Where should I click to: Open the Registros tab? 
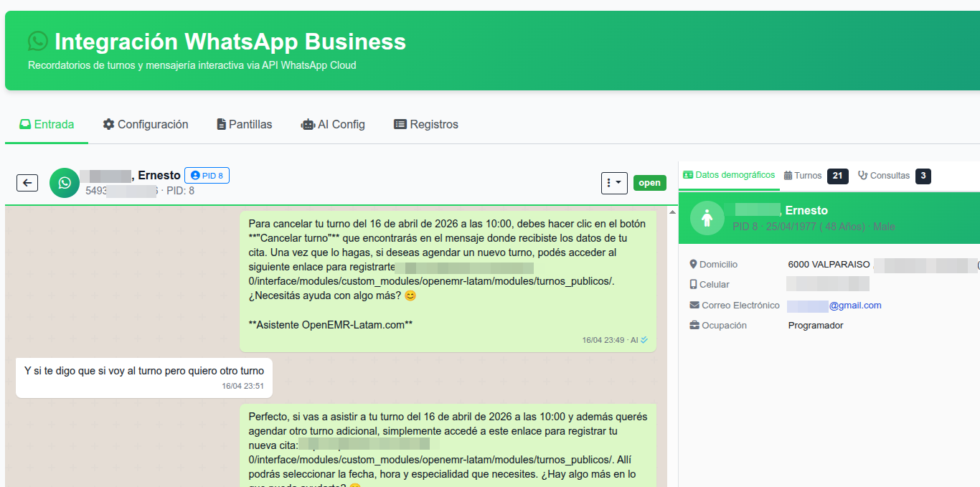click(426, 124)
